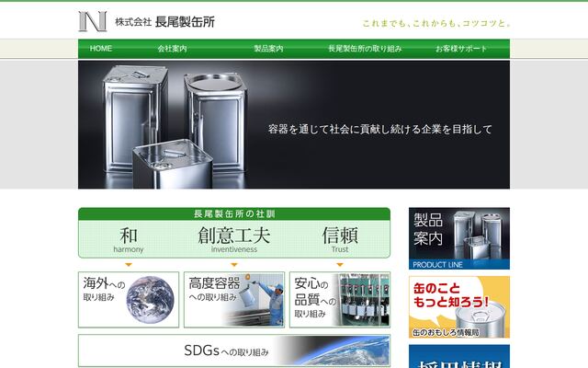
Task: Click the orange arrow below harmony
Action: pyautogui.click(x=129, y=265)
